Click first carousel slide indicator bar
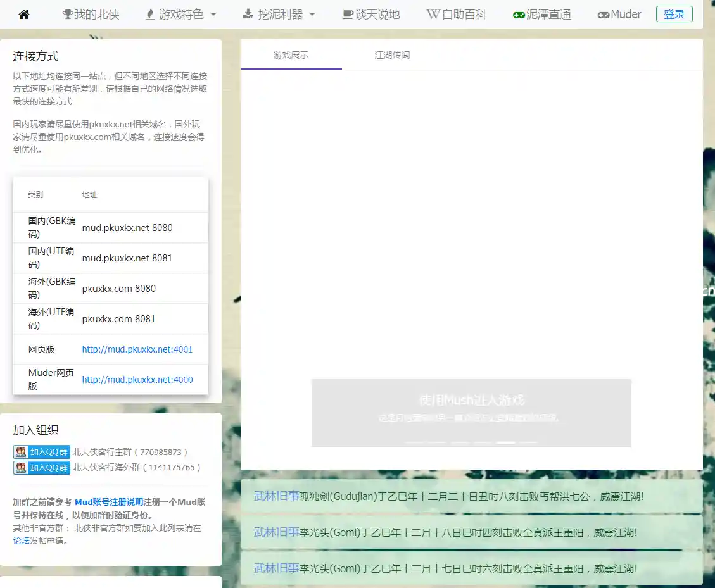 [x=414, y=442]
